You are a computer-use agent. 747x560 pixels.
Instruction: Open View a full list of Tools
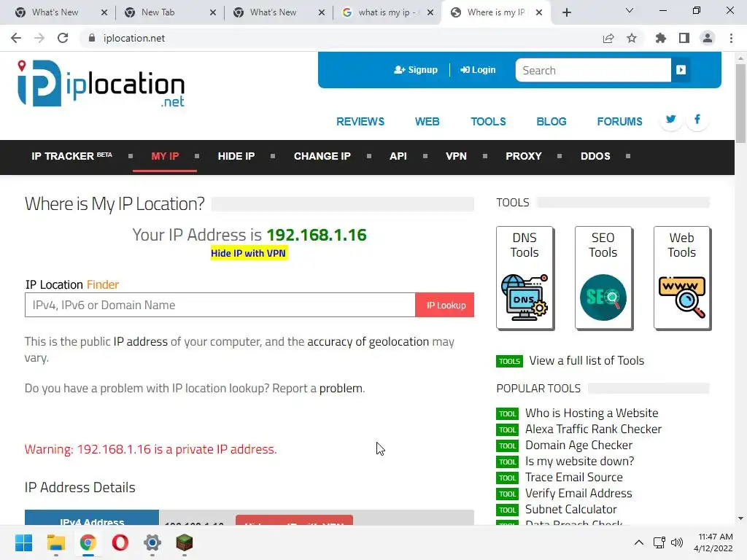pos(587,360)
